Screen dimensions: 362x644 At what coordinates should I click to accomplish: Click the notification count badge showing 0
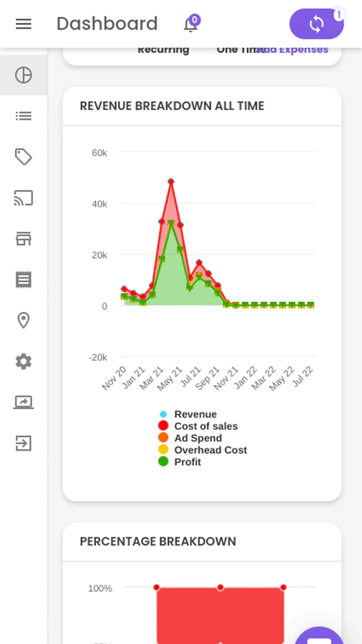pyautogui.click(x=195, y=19)
